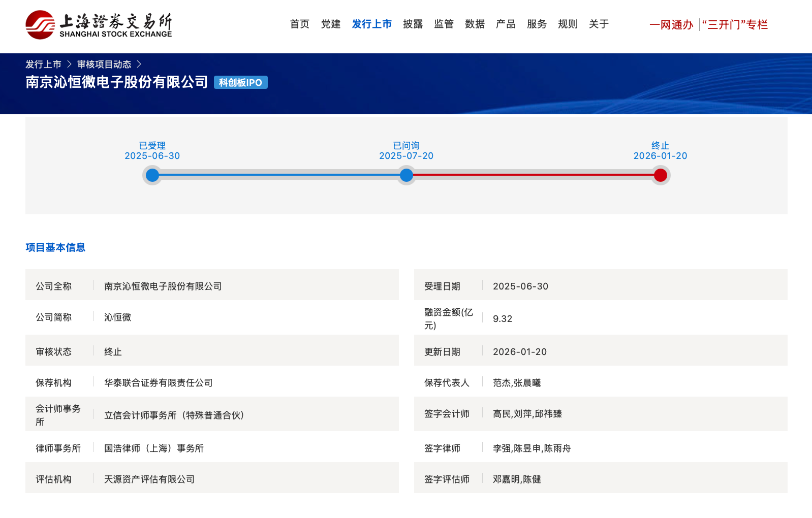
Task: Open the 规则 navigation menu
Action: click(568, 24)
